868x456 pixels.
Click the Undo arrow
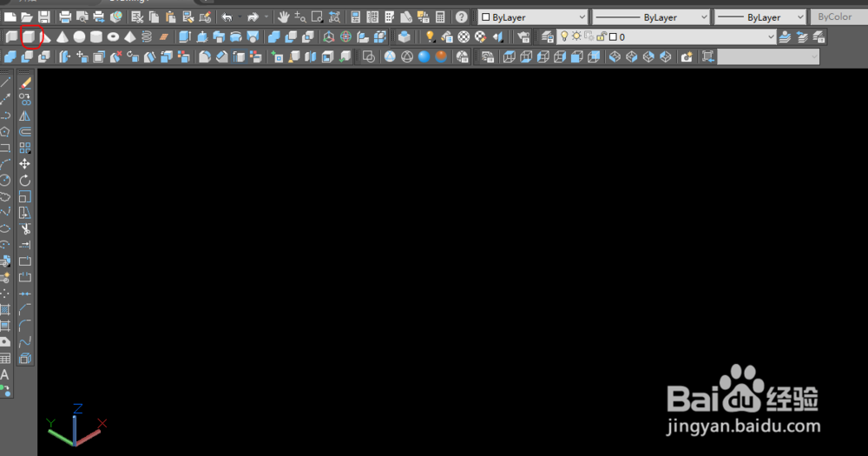click(227, 17)
